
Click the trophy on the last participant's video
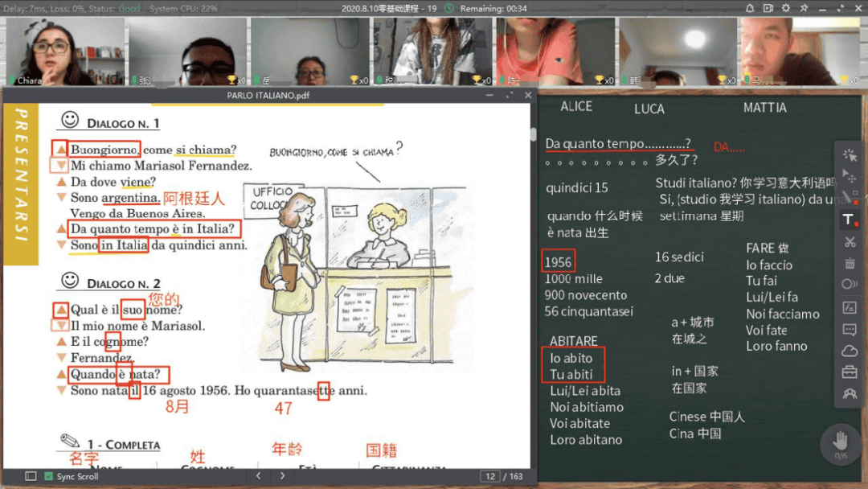click(x=845, y=80)
